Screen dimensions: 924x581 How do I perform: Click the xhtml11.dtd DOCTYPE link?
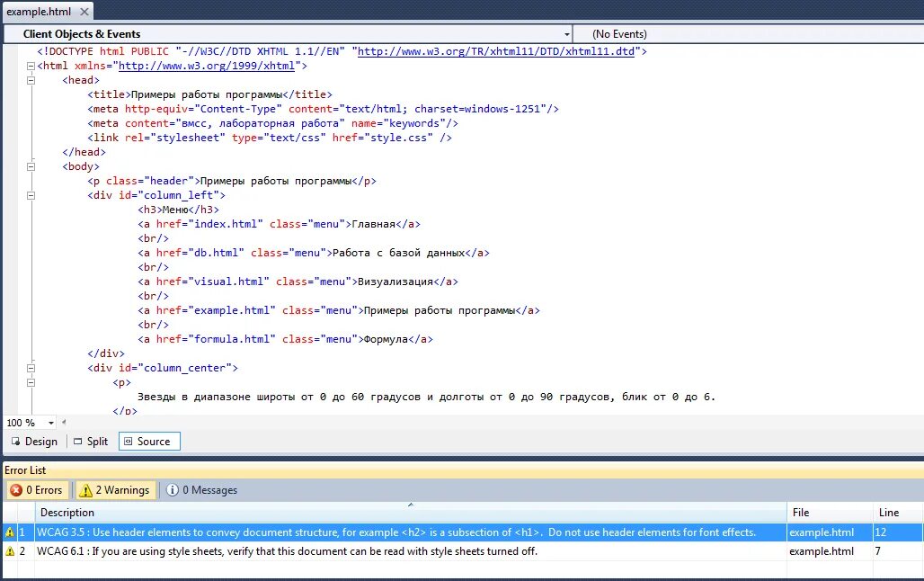(x=496, y=51)
